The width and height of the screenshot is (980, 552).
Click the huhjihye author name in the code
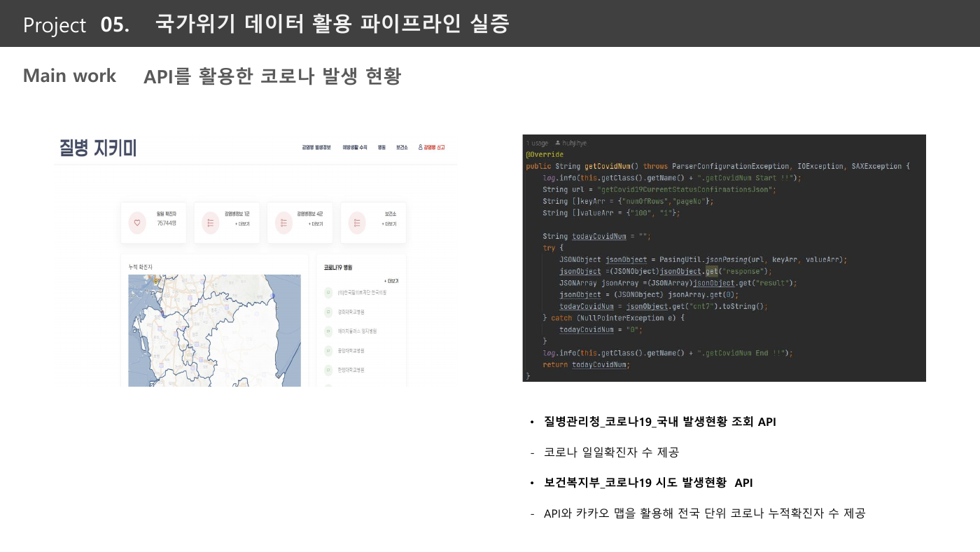click(575, 143)
